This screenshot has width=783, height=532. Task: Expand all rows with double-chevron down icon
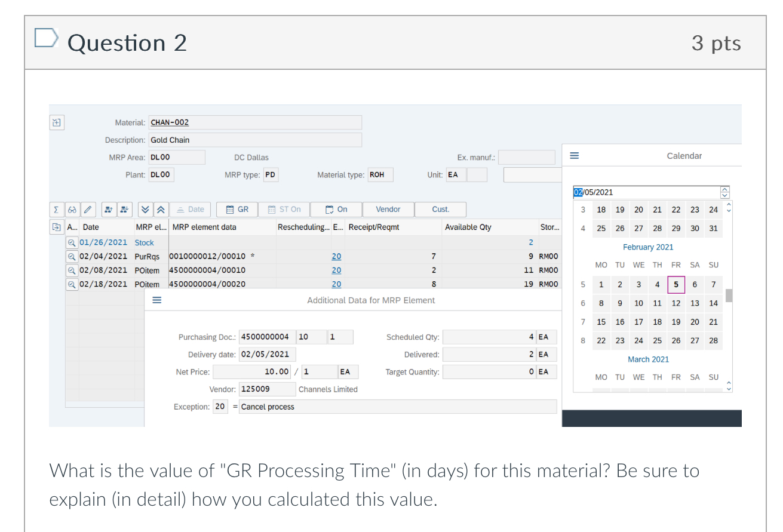pos(145,210)
